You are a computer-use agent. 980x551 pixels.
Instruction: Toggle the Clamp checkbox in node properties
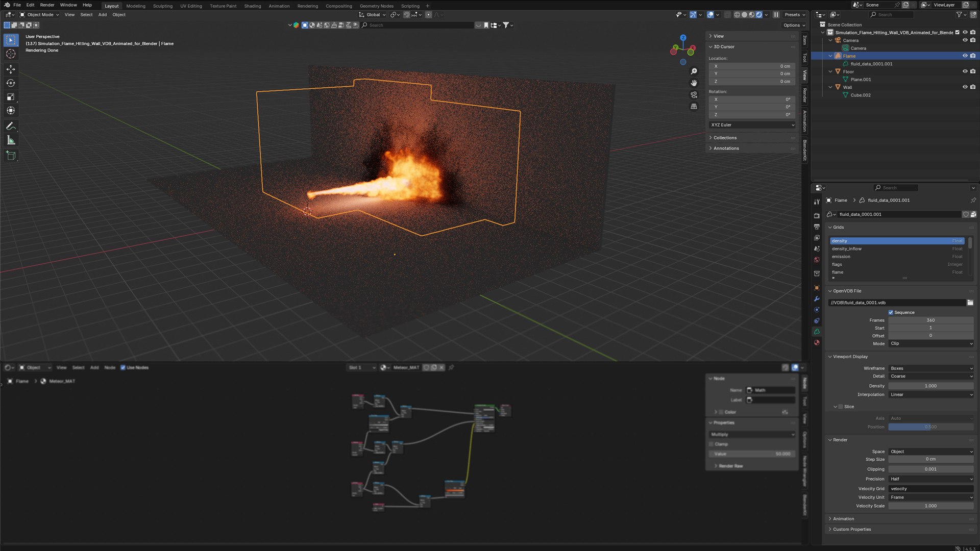coord(711,444)
